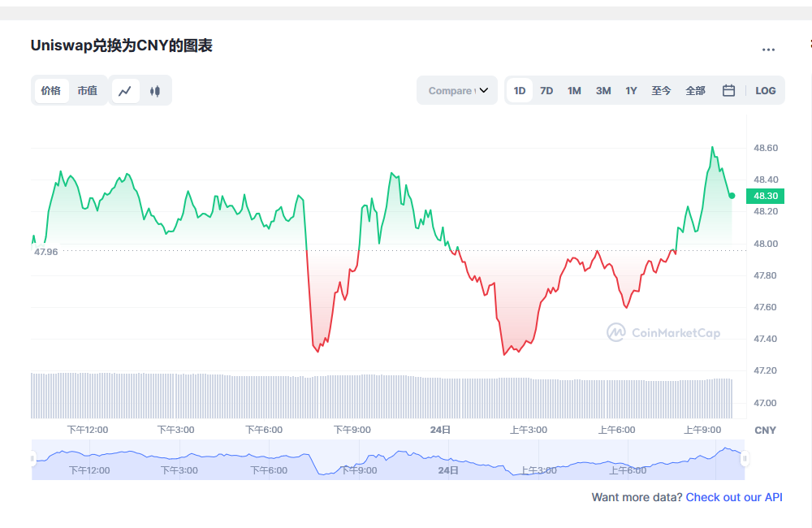
Task: Select the 市值 market cap tab
Action: (88, 91)
